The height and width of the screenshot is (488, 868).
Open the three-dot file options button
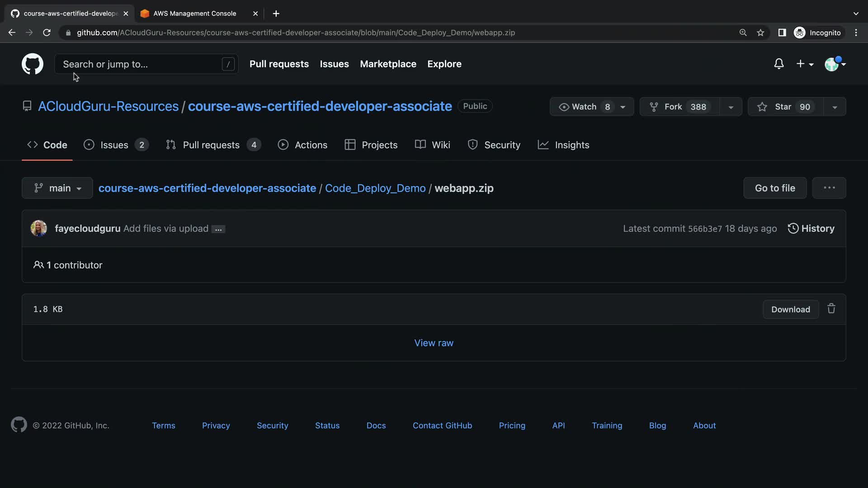coord(829,188)
